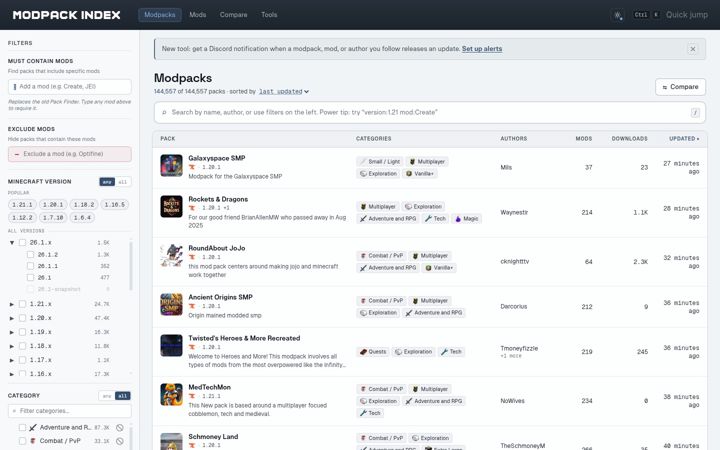Click Small / Light tag on Galaxyspace SMP

380,162
